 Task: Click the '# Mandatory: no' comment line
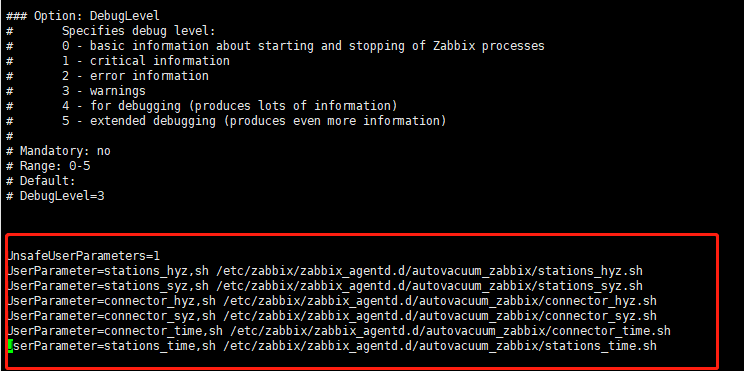tap(58, 151)
